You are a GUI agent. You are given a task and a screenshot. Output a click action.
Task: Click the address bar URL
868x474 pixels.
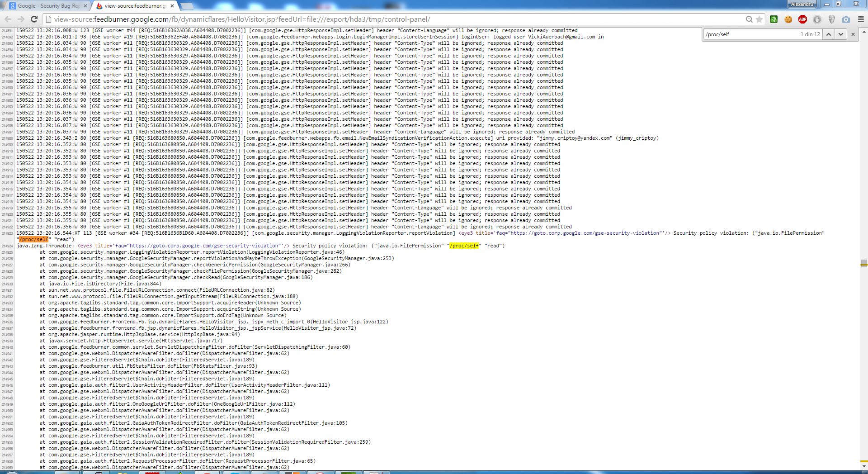coord(242,19)
